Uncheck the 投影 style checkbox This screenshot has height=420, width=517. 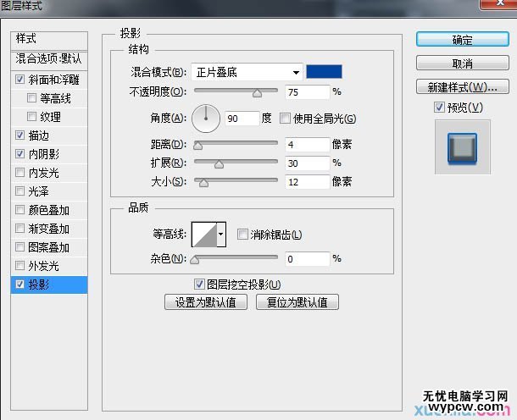point(19,284)
